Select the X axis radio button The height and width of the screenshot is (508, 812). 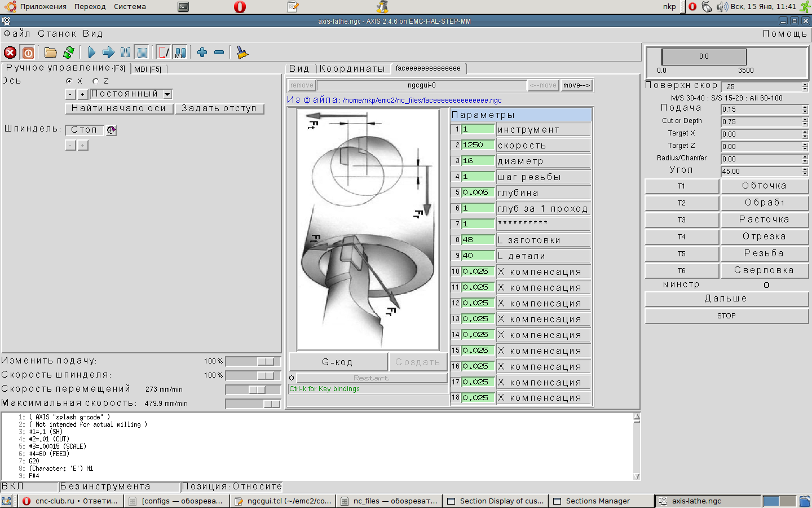[x=69, y=81]
